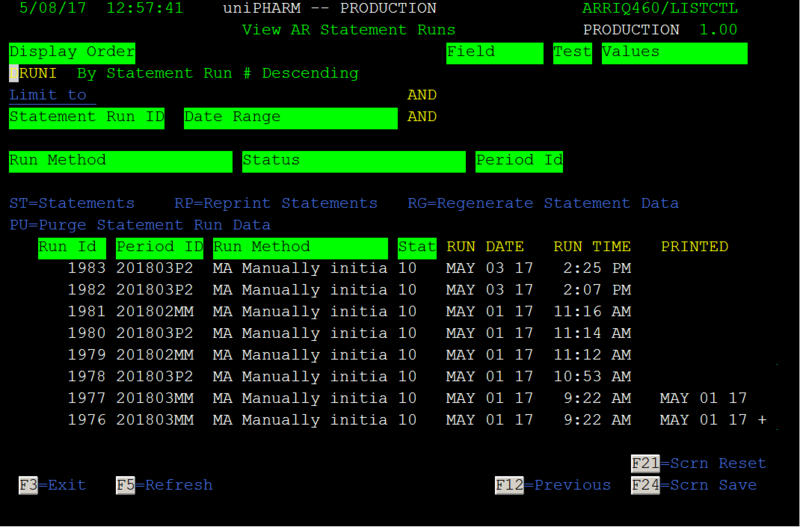Select the Limit to input line
Screen dimensions: 800x527
tap(53, 95)
